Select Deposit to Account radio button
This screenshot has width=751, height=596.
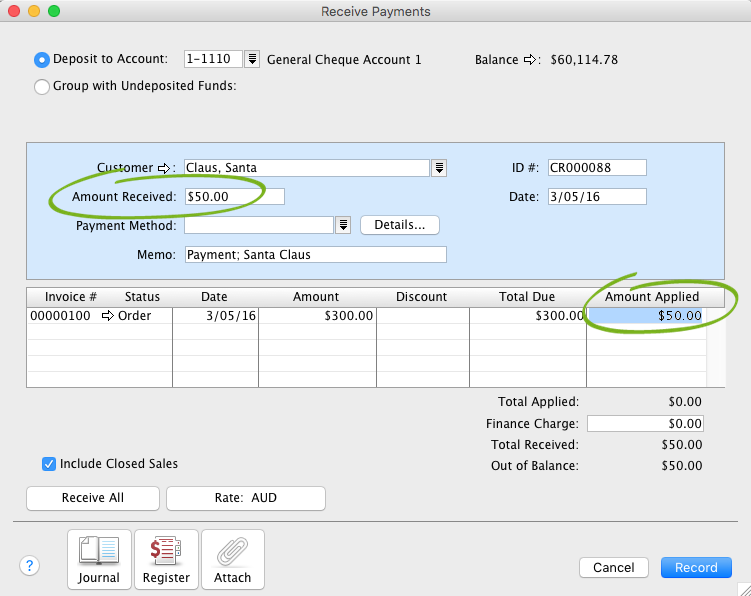(x=42, y=60)
